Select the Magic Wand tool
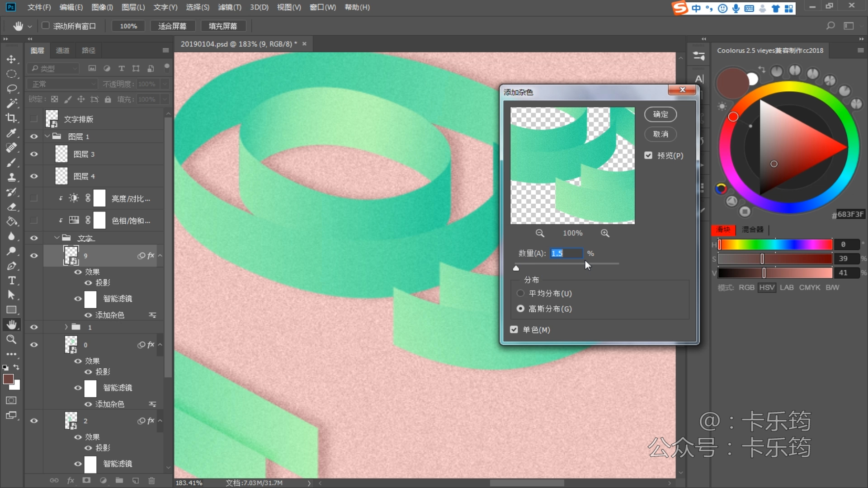The image size is (868, 488). 11,103
